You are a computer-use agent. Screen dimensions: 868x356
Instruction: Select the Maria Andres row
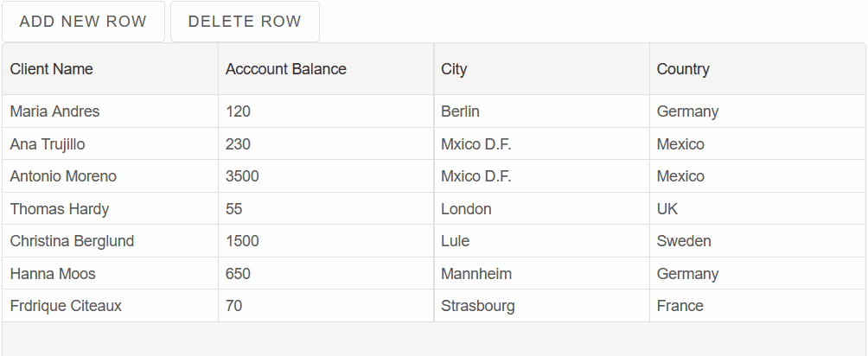(x=433, y=111)
